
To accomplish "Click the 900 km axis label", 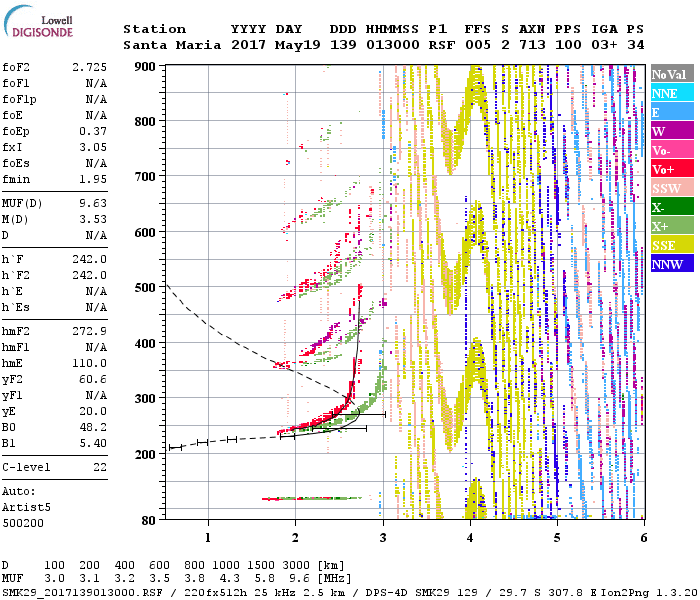I will click(x=145, y=67).
